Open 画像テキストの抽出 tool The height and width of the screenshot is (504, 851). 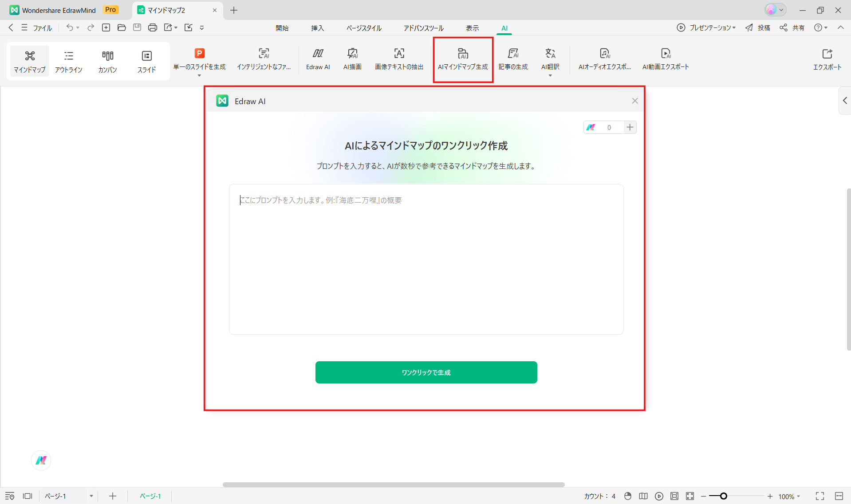click(x=399, y=59)
